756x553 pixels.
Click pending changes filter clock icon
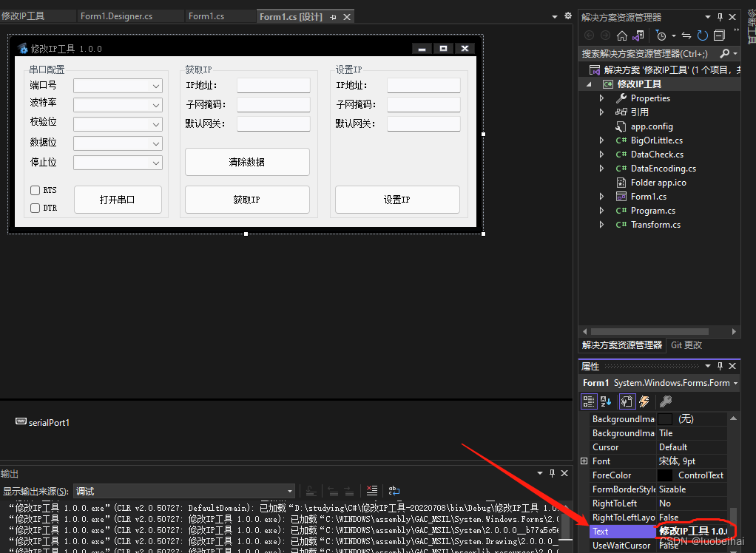coord(661,35)
